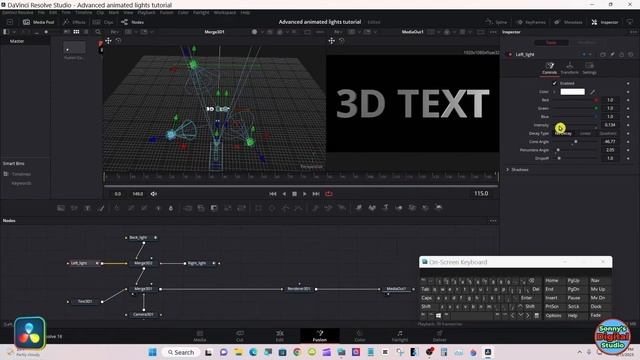
Task: Go to the Color page
Action: tap(360, 336)
